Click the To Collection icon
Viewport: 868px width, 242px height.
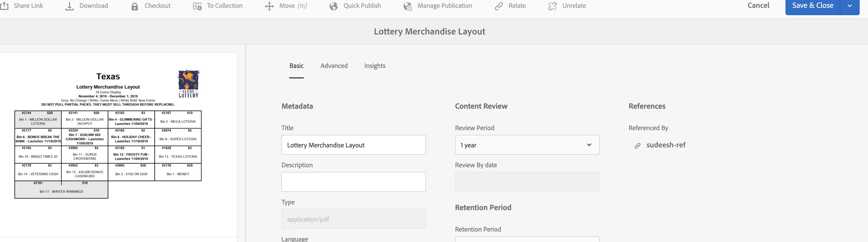point(197,6)
